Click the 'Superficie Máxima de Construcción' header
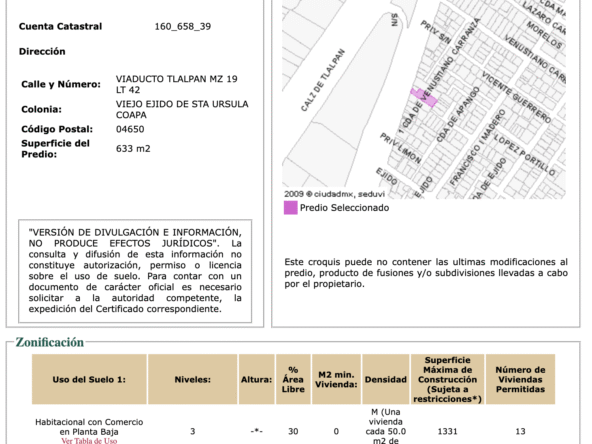Screen dimensions: 592x444 (x=447, y=379)
